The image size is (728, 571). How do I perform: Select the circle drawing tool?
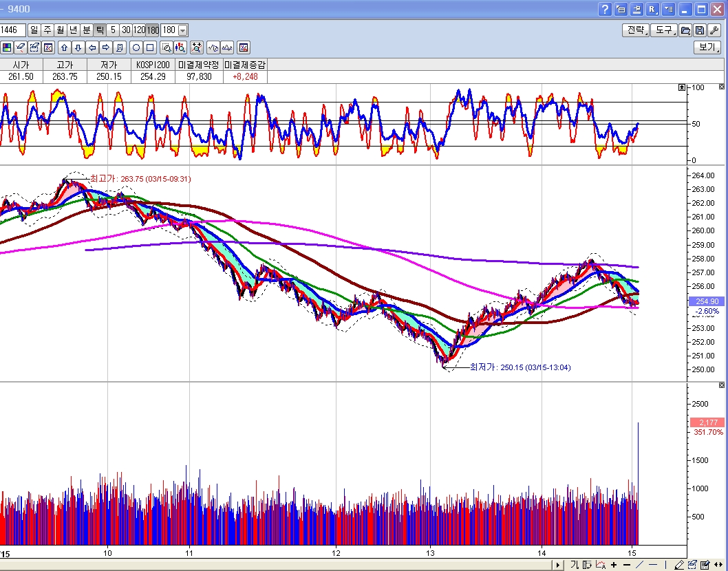(x=136, y=47)
